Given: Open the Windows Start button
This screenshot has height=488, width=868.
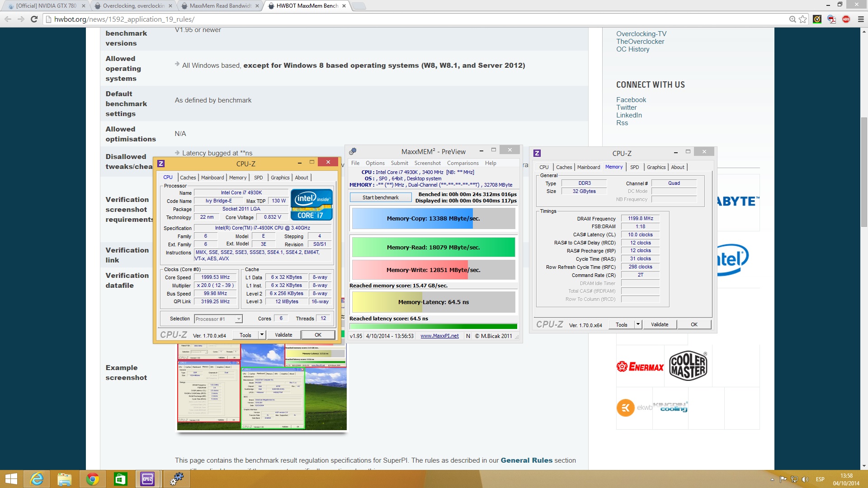Looking at the screenshot, I should pyautogui.click(x=11, y=479).
